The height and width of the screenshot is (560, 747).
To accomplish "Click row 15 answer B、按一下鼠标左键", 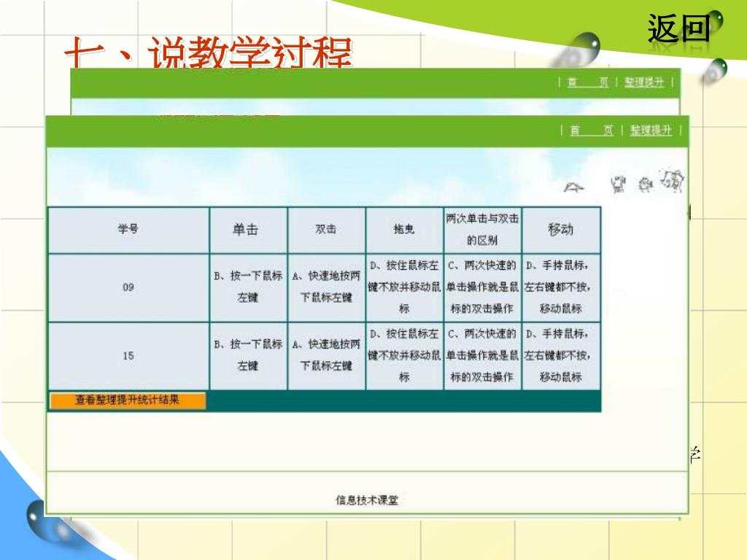I will (x=248, y=356).
